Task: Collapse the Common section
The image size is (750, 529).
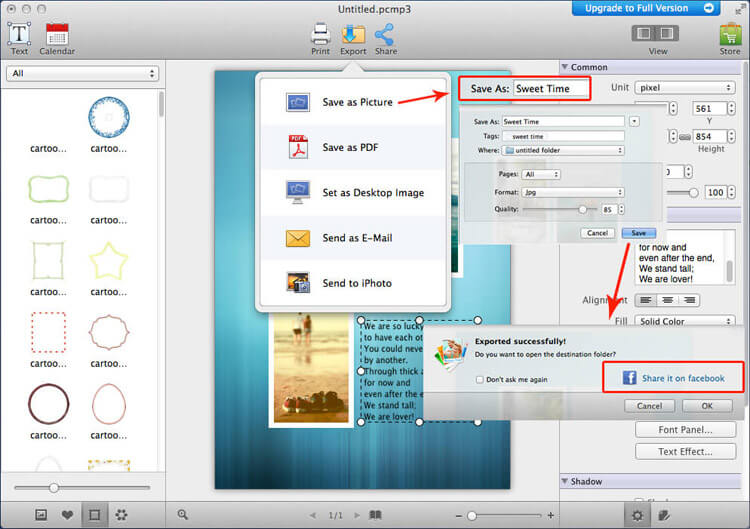Action: pyautogui.click(x=565, y=67)
